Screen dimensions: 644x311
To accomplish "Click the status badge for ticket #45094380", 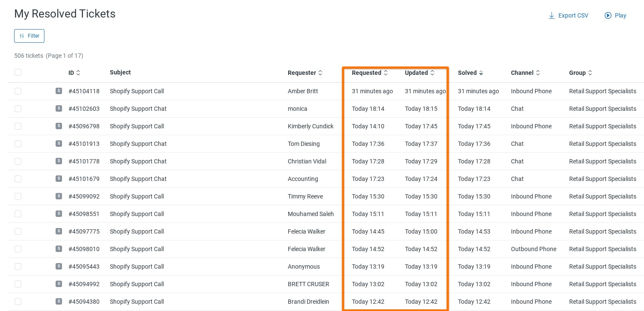I will point(59,301).
